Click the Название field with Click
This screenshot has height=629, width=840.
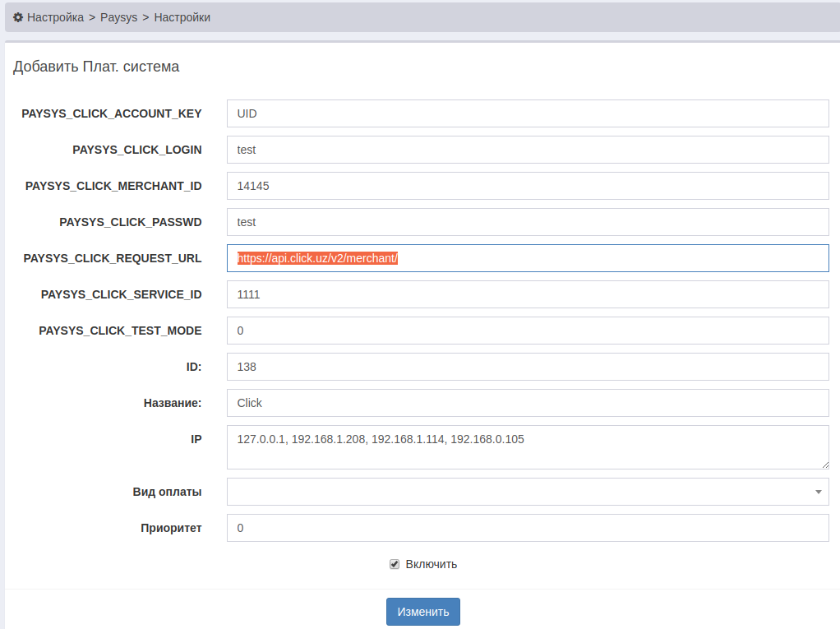527,403
